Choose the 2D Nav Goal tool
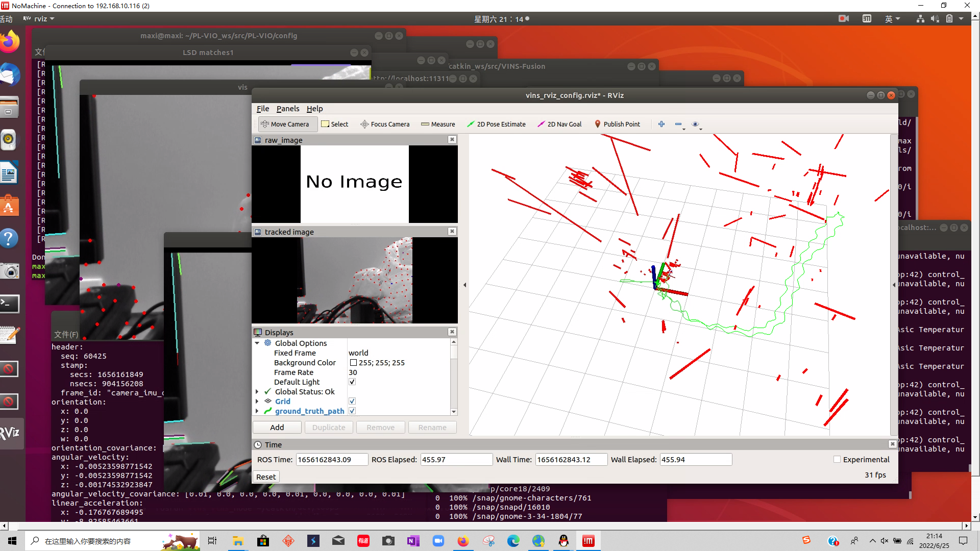The image size is (980, 551). [559, 124]
